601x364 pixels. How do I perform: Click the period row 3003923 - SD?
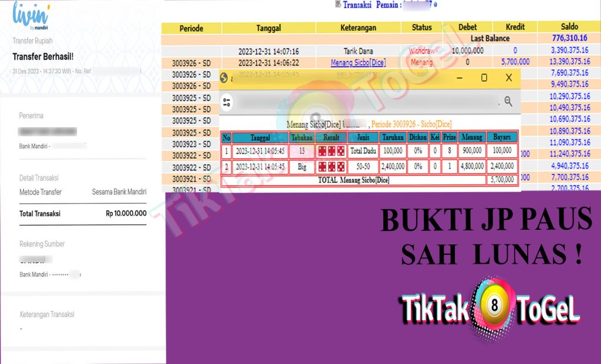coord(191,144)
